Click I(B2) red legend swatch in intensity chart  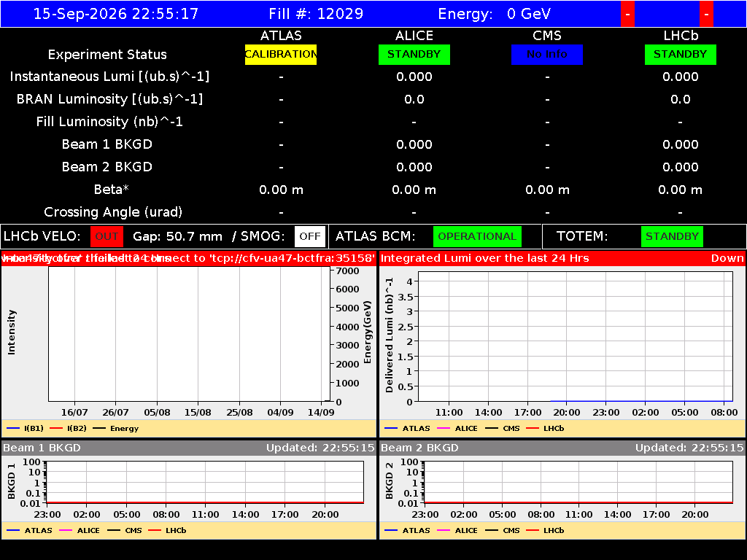(56, 428)
